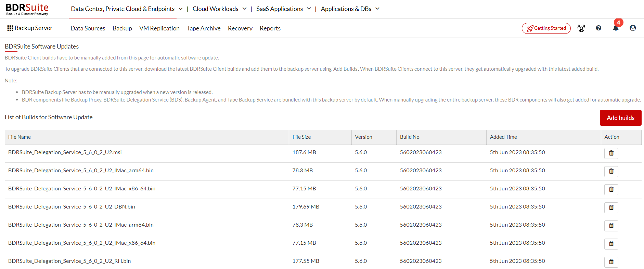Select file name BDRSuite_Delegation_Service_5_6_0_2_U2_DBN.bin
This screenshot has height=269, width=644.
72,207
